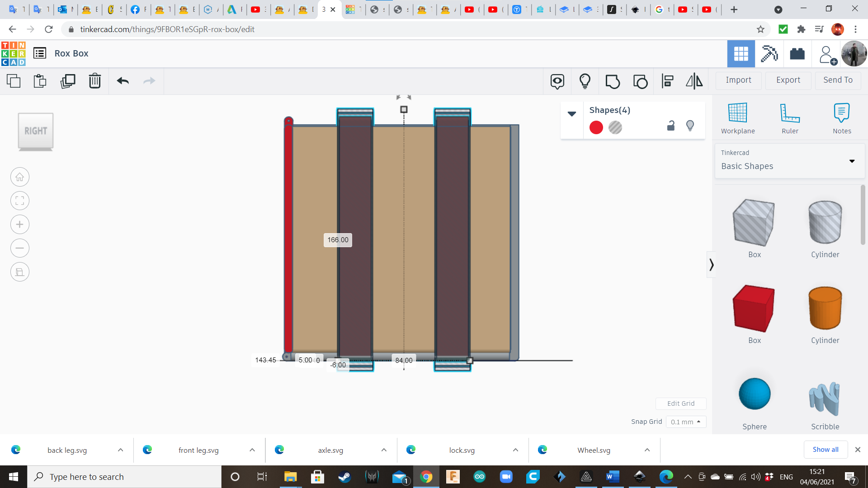The width and height of the screenshot is (868, 488).
Task: Open the Snap Grid value dropdown
Action: [686, 422]
